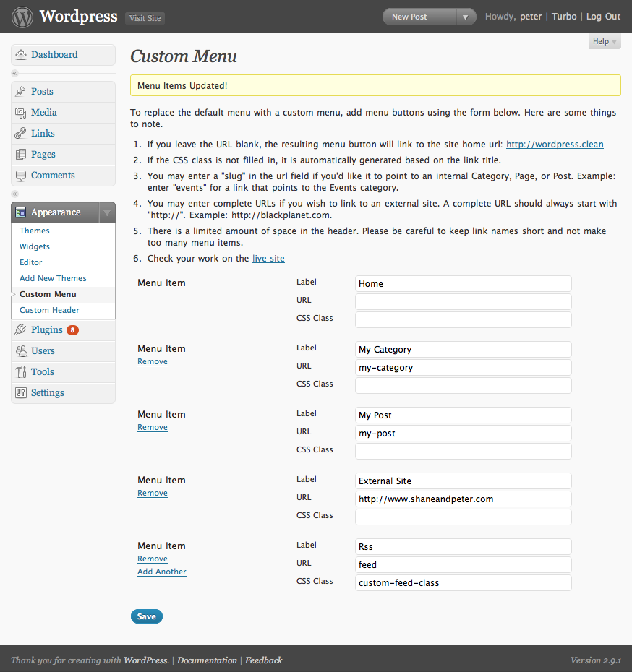
Task: Collapse sidebar with upper separator arrow
Action: pos(15,73)
